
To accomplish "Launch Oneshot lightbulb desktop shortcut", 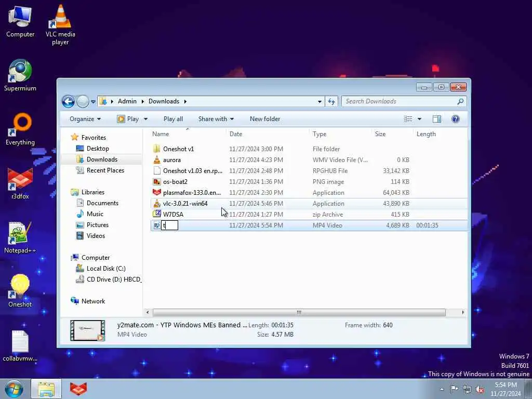I will [x=20, y=291].
